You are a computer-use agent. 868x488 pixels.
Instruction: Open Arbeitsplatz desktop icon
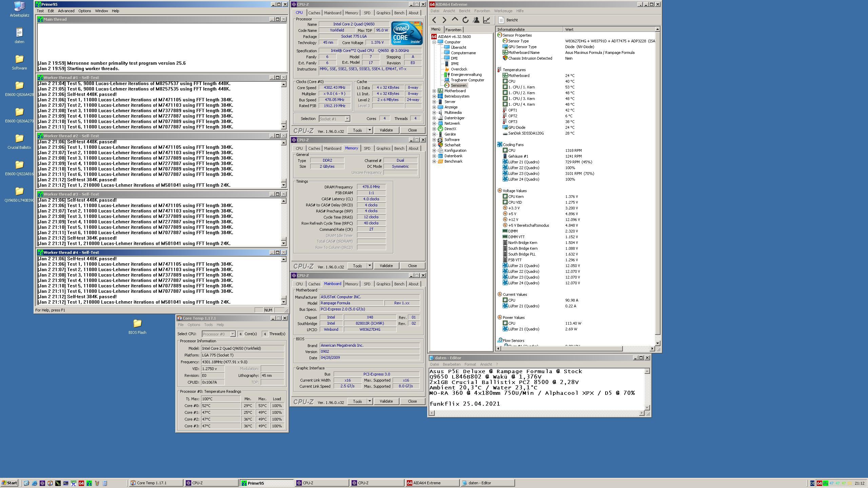coord(19,9)
